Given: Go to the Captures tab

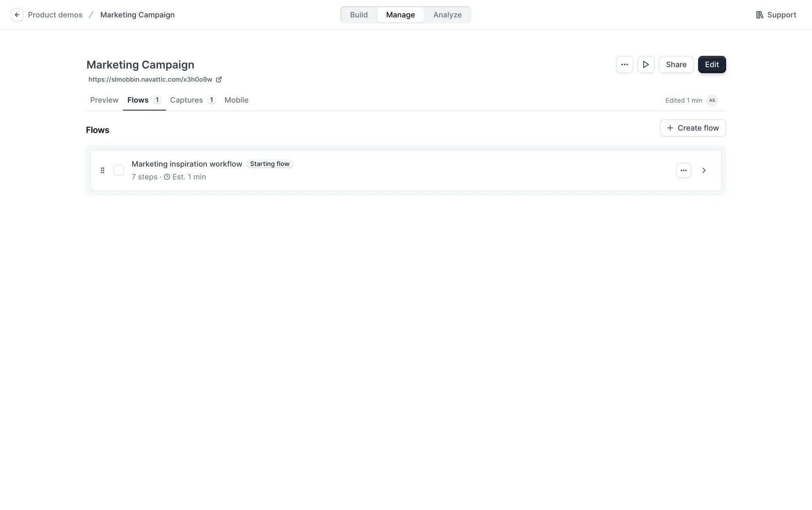Looking at the screenshot, I should coord(187,100).
